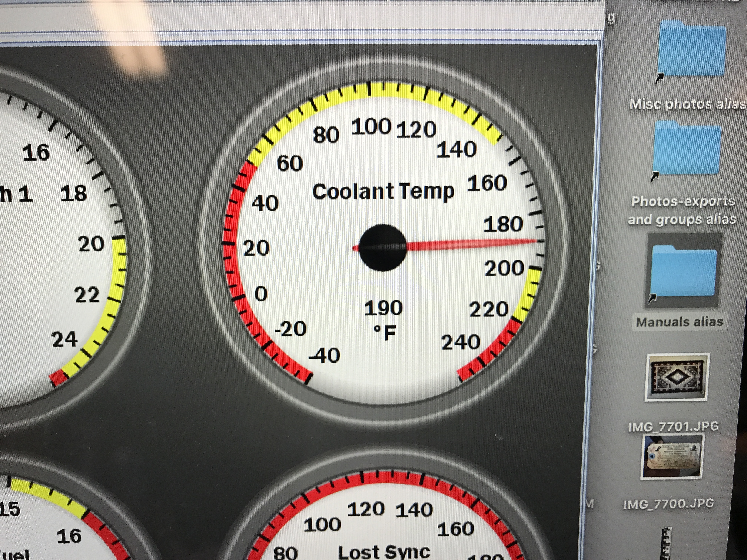Click the number 20 on left gauge
Screen dimensions: 747x560
click(91, 244)
